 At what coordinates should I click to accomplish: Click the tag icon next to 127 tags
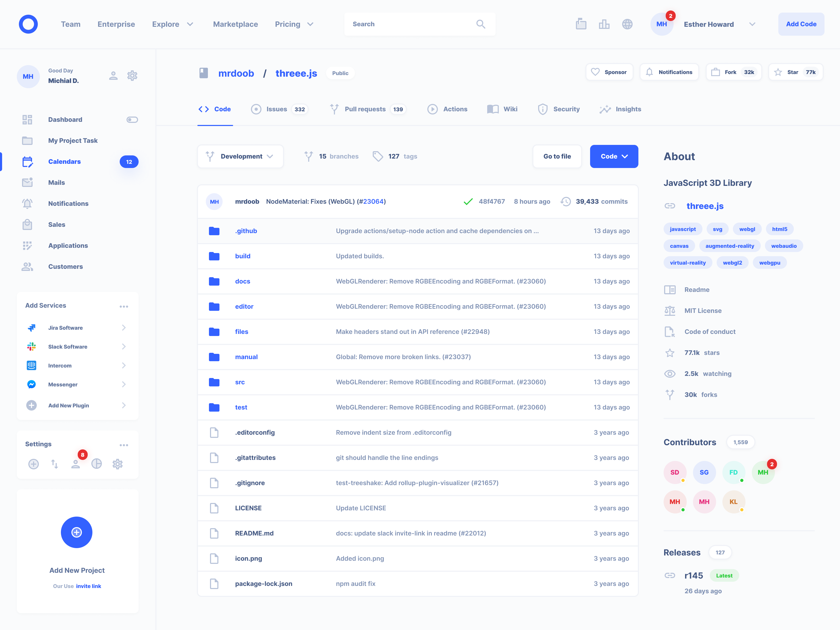click(377, 156)
